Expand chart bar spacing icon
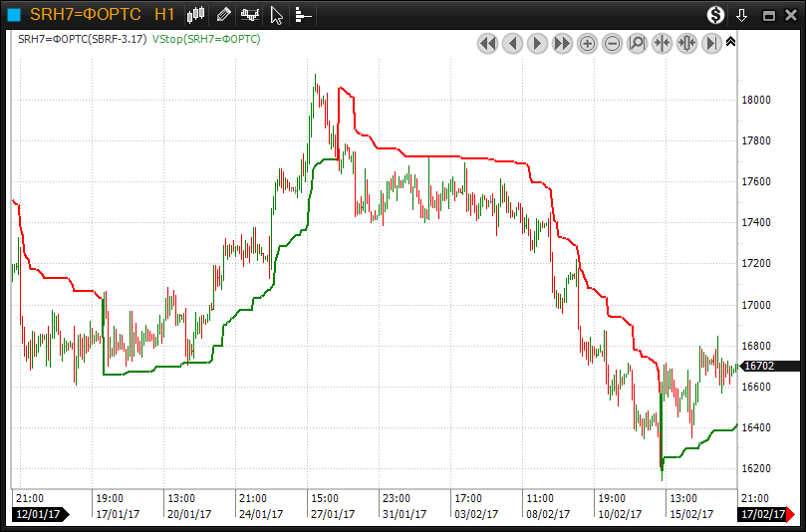 pos(687,44)
